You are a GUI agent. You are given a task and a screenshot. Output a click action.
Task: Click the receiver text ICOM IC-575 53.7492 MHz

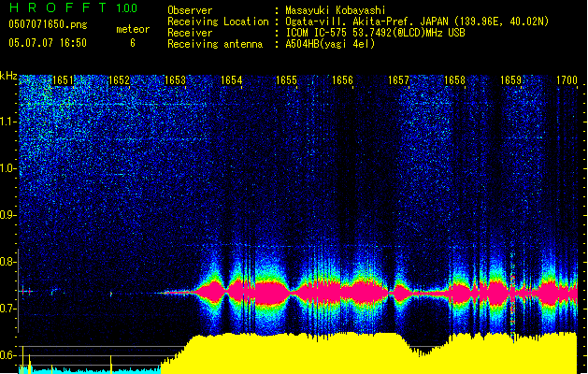(x=375, y=33)
